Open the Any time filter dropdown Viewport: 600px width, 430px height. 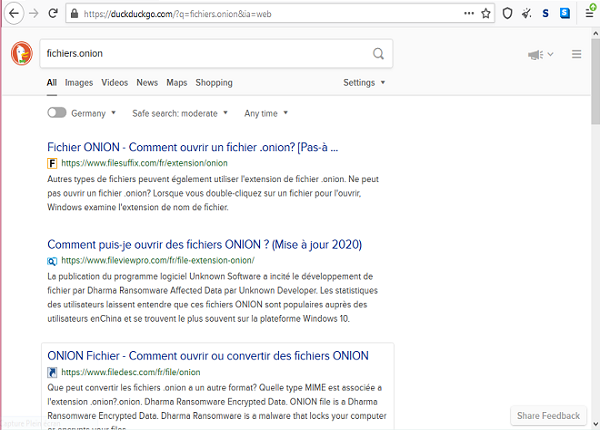pyautogui.click(x=266, y=113)
